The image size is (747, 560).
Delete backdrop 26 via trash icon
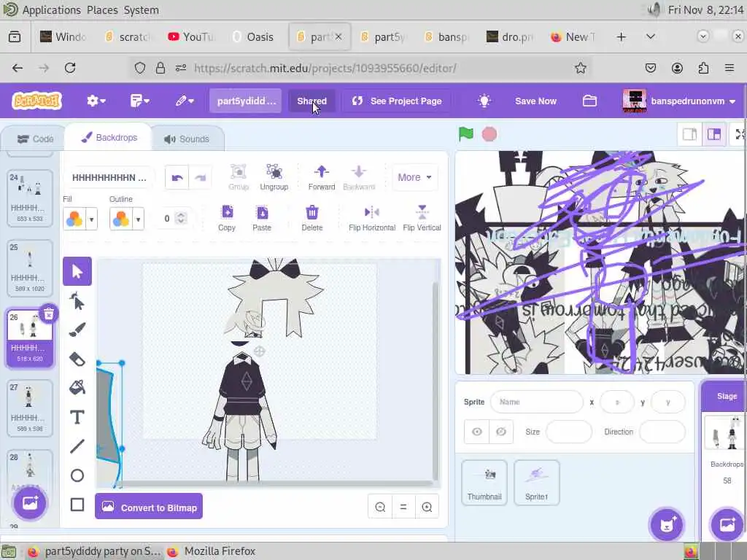pyautogui.click(x=49, y=314)
